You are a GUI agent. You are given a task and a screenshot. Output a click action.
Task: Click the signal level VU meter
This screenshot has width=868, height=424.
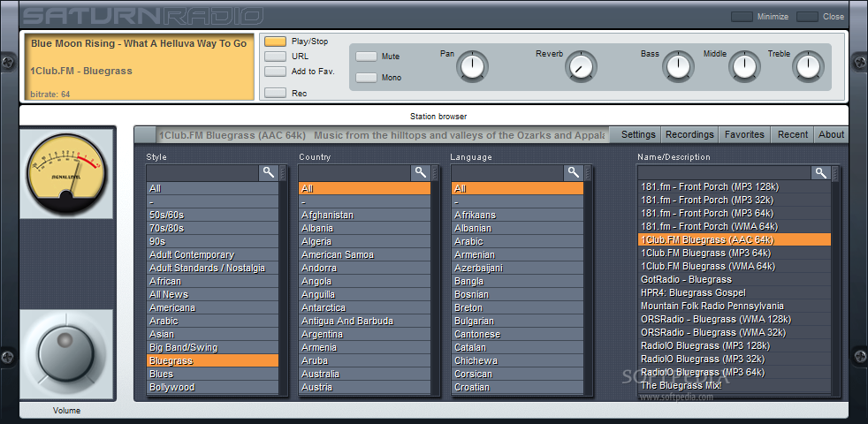click(x=66, y=173)
